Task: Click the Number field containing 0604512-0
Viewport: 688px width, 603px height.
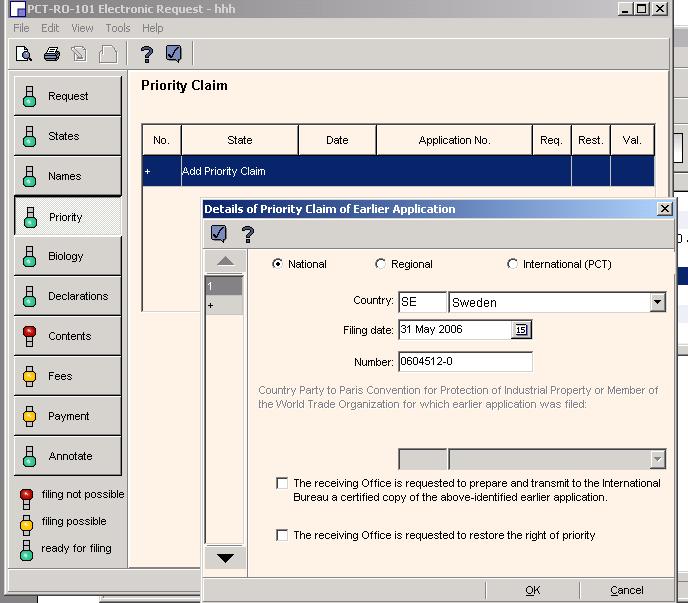Action: (x=465, y=362)
